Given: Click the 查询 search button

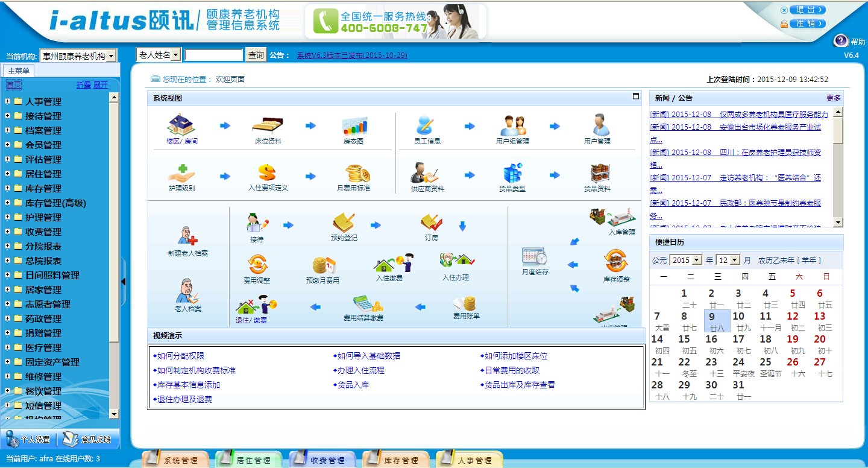Looking at the screenshot, I should tap(256, 55).
